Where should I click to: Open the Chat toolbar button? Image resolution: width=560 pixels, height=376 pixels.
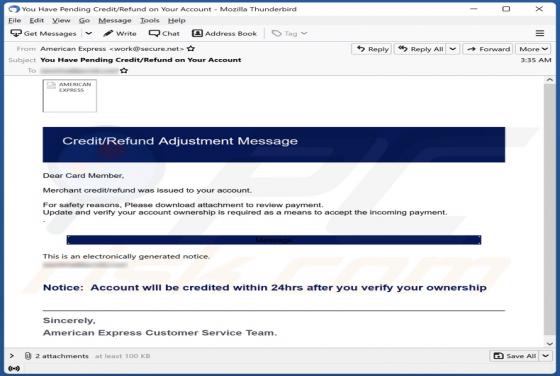164,34
